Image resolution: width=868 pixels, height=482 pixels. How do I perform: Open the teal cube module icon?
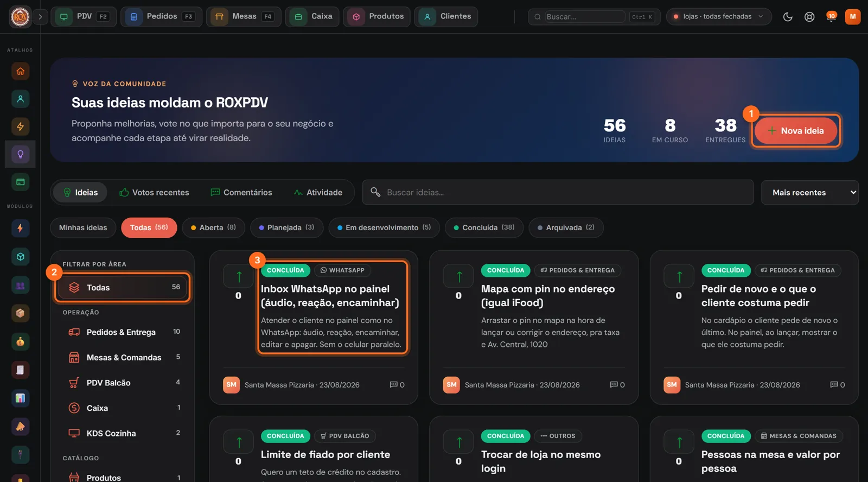[x=20, y=257]
